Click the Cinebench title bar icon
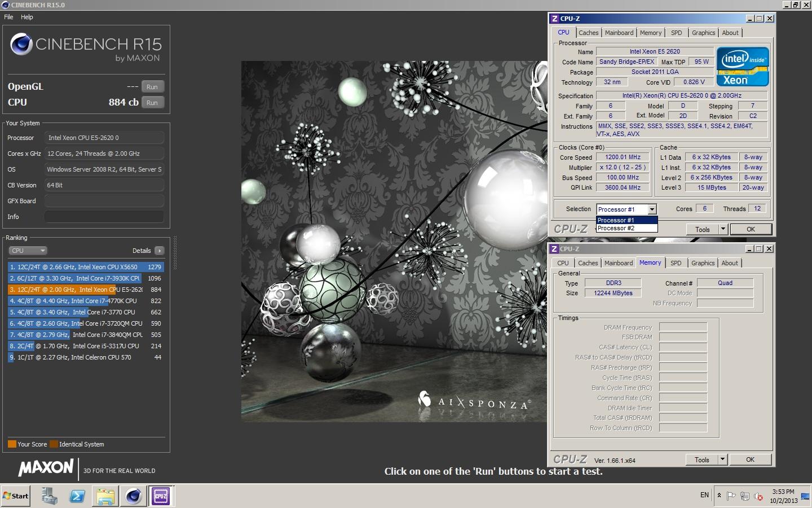The height and width of the screenshot is (508, 812). click(6, 5)
